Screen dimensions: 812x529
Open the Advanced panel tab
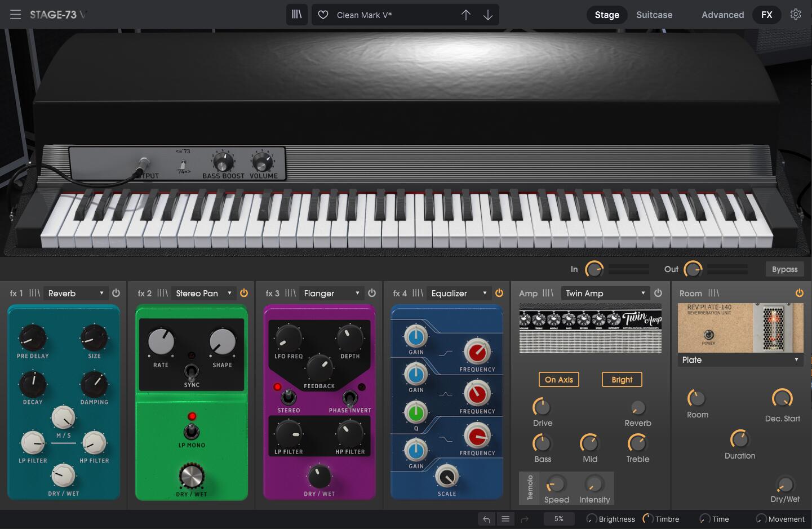[722, 15]
